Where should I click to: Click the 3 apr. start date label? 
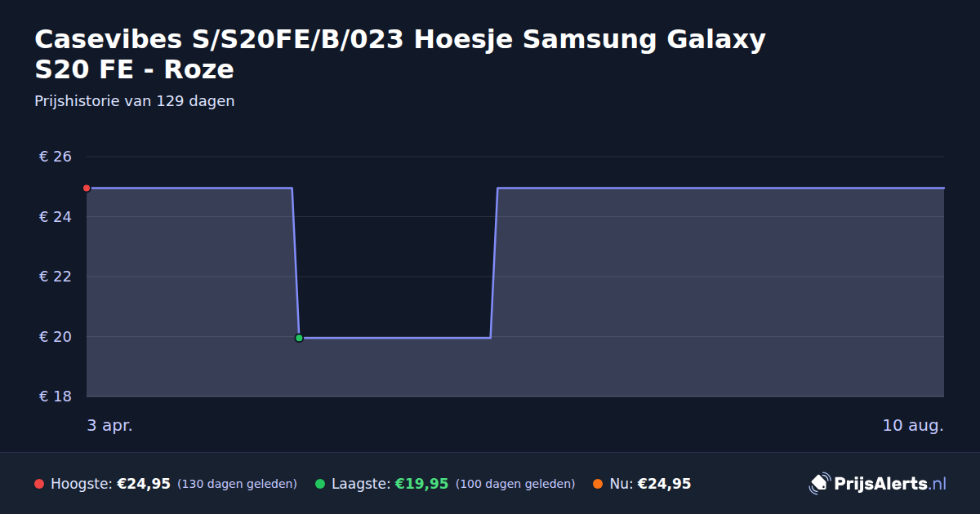[109, 426]
